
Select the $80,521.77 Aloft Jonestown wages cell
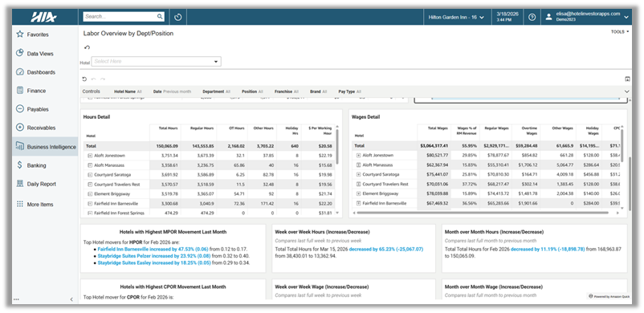coord(434,155)
